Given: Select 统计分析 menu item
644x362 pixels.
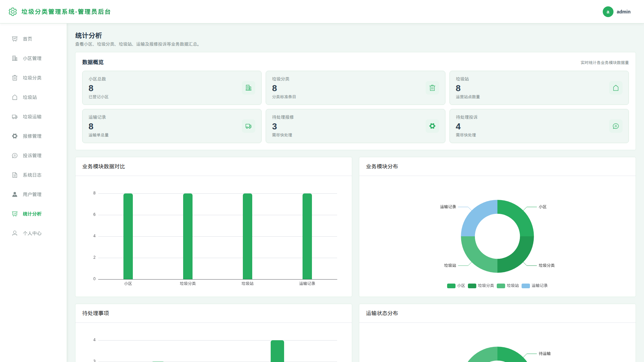Looking at the screenshot, I should [x=34, y=214].
